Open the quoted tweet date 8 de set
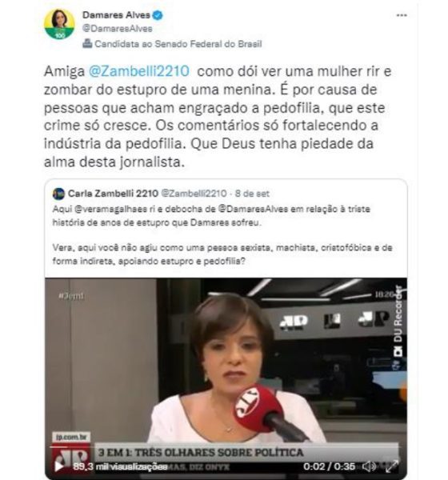 coord(252,194)
